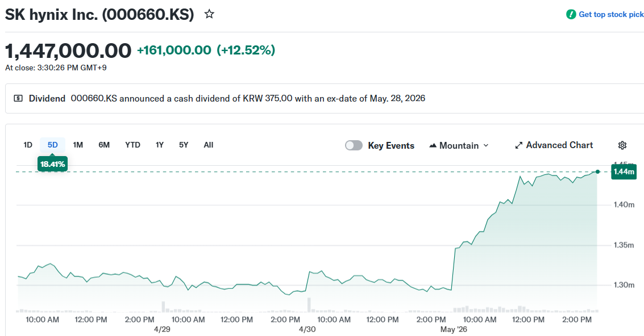The image size is (644, 336).
Task: Switch chart to 1M range
Action: coord(78,145)
